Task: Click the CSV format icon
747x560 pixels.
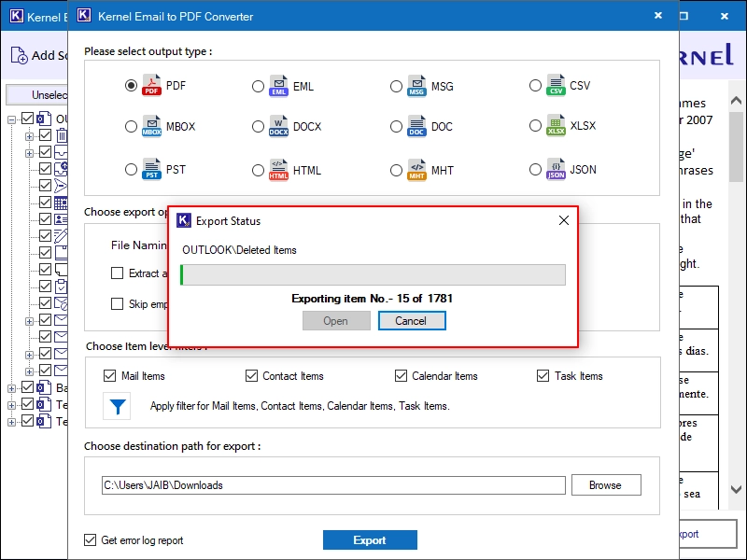Action: (x=556, y=85)
